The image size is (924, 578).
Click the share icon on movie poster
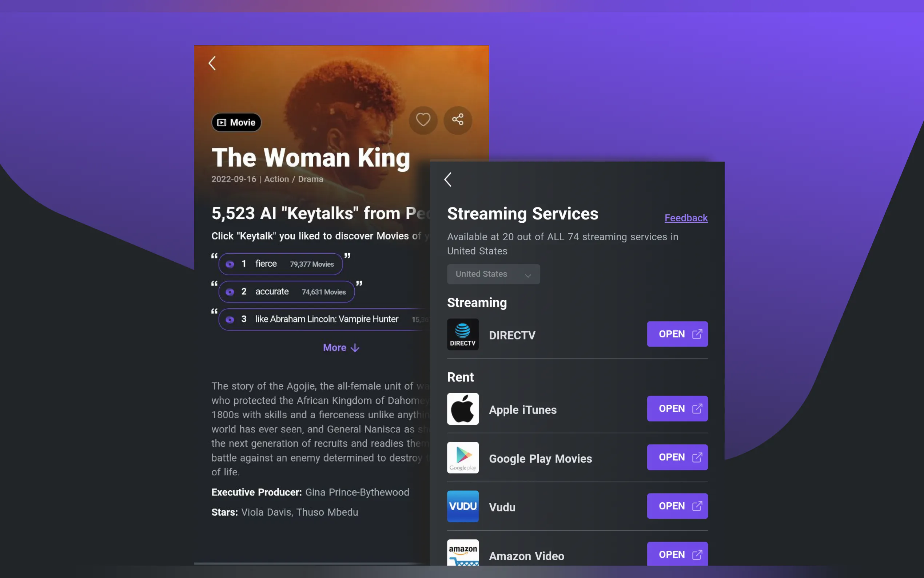tap(458, 120)
